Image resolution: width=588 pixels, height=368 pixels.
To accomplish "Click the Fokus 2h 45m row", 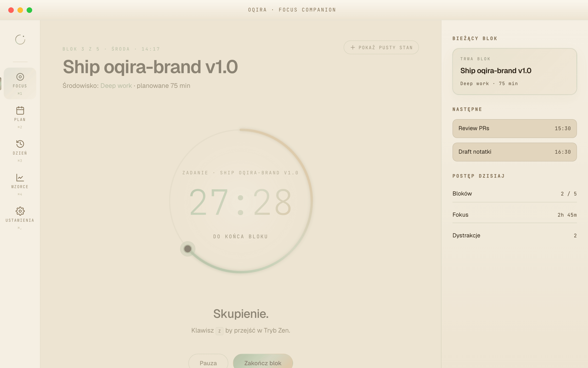I will pos(514,215).
